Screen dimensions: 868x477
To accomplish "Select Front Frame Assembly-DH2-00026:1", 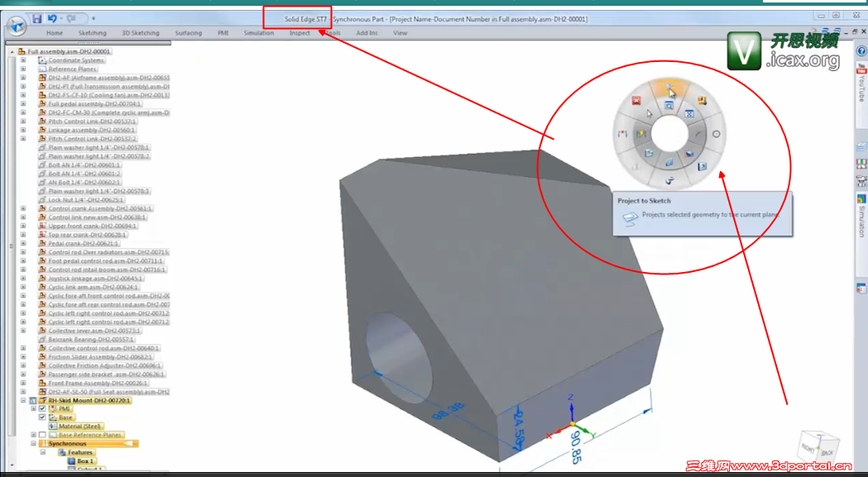I will point(98,383).
